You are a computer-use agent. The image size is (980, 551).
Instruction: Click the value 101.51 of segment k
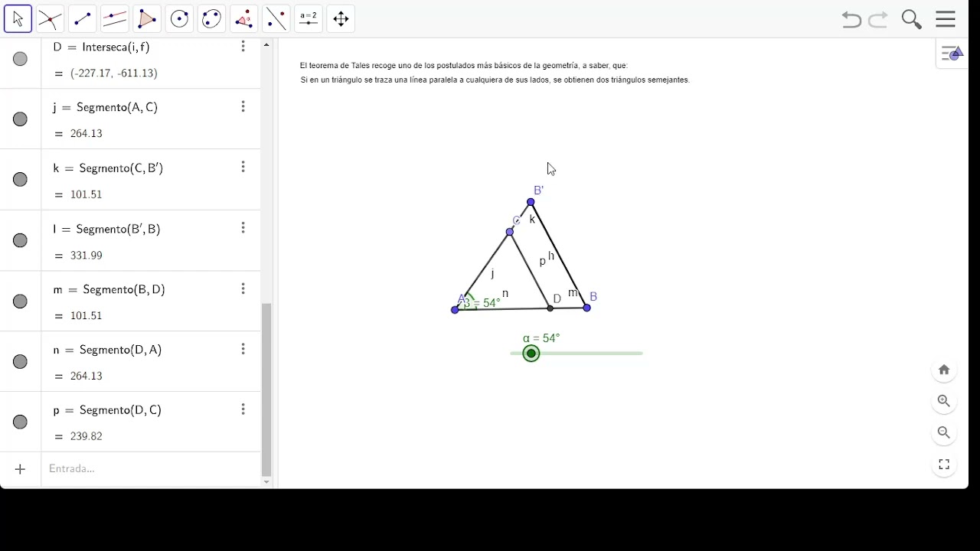point(86,195)
